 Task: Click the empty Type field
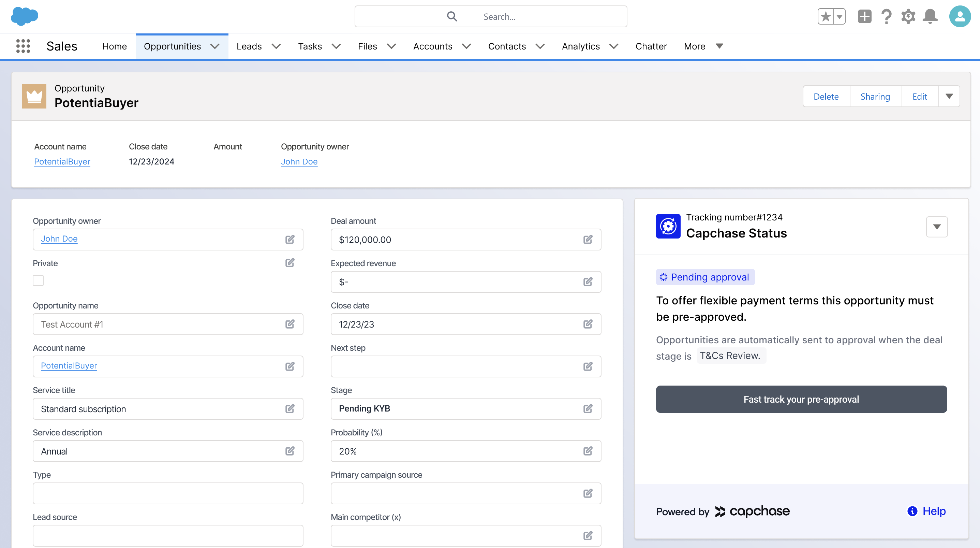tap(168, 493)
